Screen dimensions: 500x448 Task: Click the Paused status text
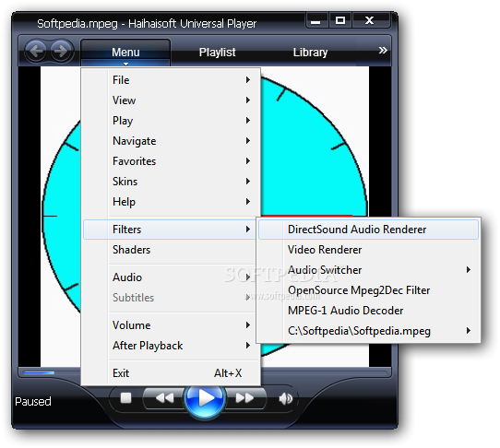(x=33, y=401)
